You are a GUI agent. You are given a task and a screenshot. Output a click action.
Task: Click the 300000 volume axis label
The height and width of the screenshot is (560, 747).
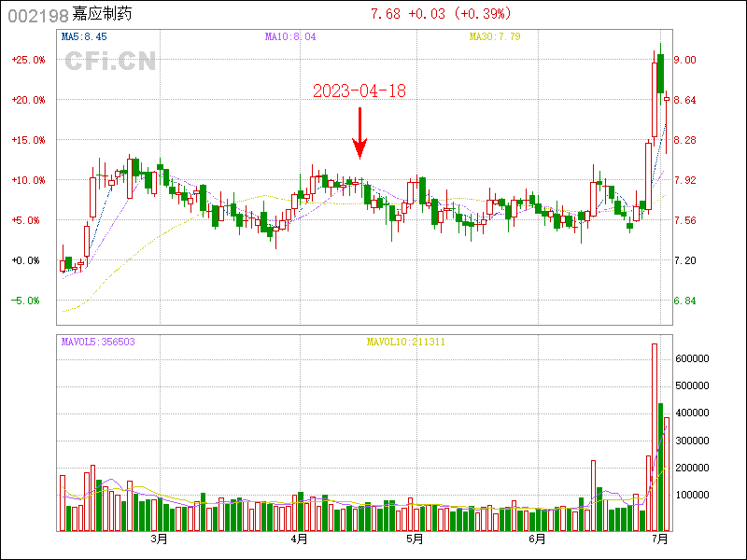(692, 441)
